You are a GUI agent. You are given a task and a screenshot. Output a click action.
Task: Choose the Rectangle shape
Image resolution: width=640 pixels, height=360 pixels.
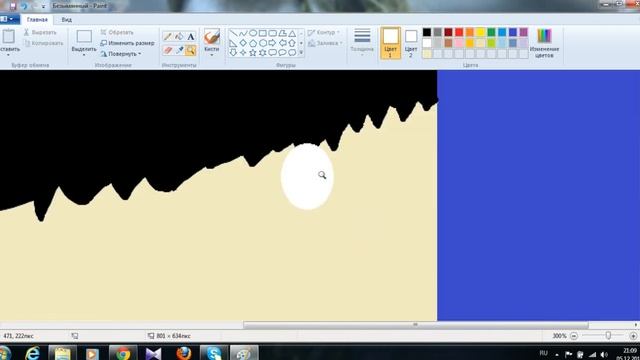click(262, 33)
